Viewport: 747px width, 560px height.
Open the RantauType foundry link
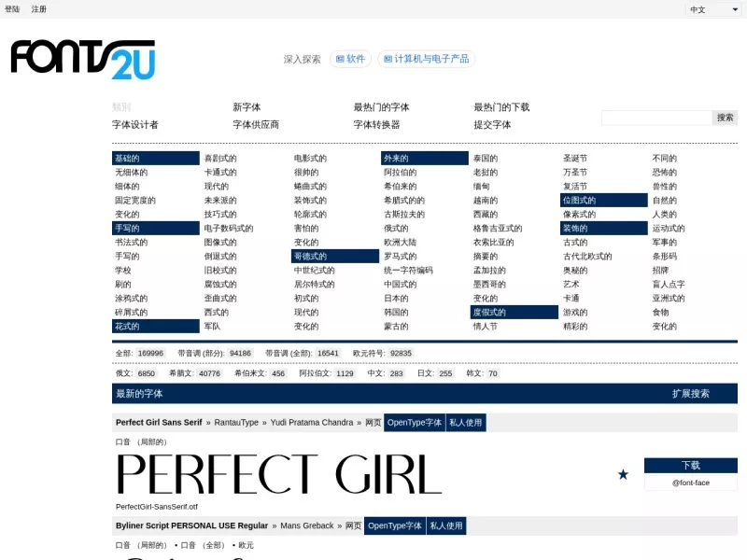(236, 423)
